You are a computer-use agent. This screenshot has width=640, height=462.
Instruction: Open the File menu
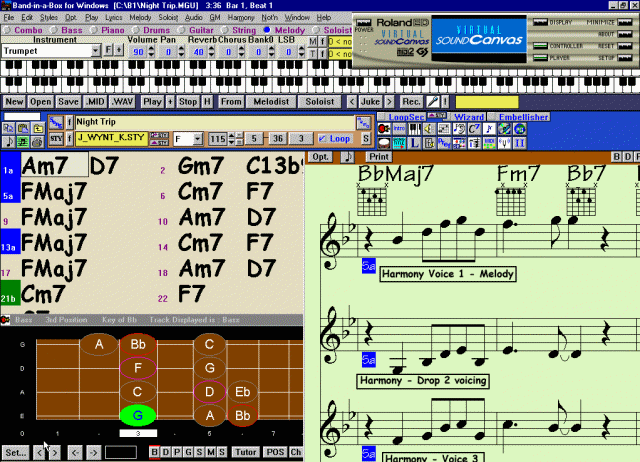(9, 18)
